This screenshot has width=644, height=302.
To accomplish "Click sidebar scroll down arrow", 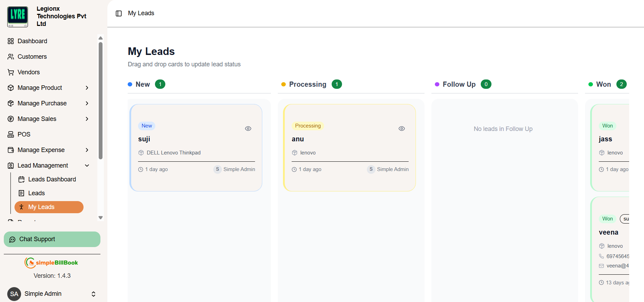I will click(x=100, y=218).
